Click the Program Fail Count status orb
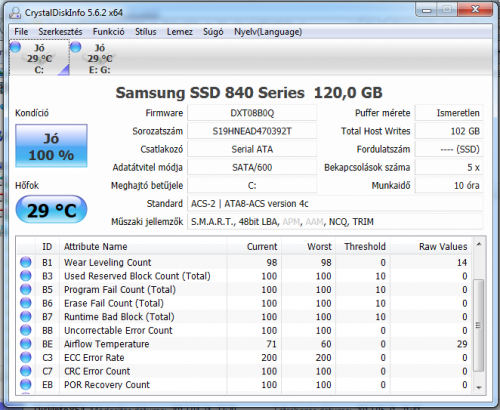 (x=26, y=289)
